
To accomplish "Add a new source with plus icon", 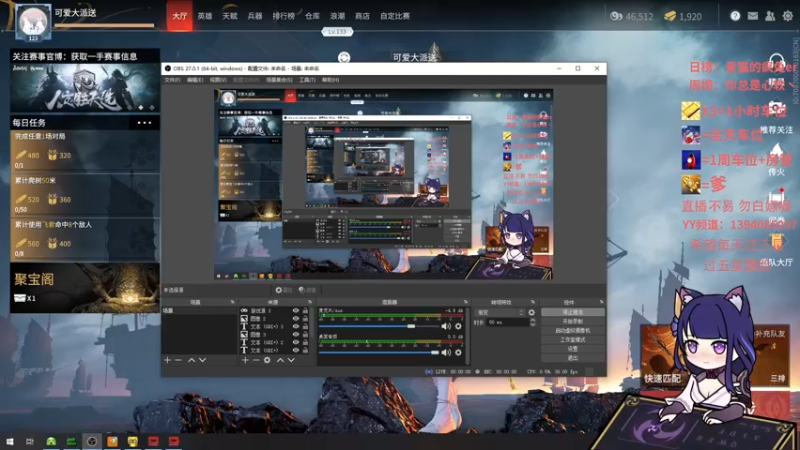I will point(245,360).
